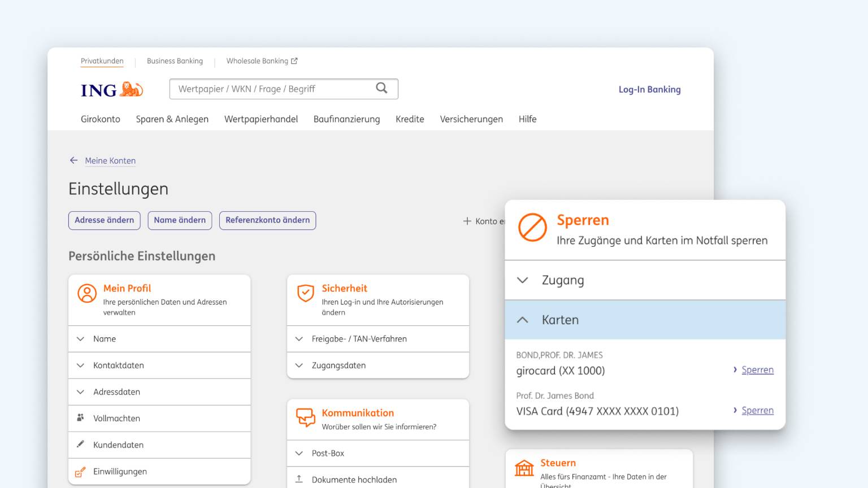The height and width of the screenshot is (488, 868).
Task: Open the Sparen & Anlegen menu
Action: [x=172, y=119]
